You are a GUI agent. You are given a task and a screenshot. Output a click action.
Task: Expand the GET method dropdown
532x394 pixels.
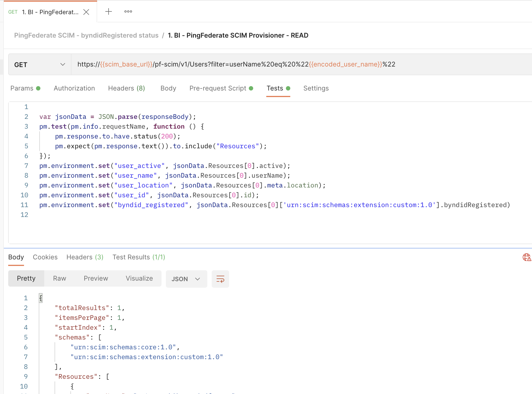coord(40,65)
